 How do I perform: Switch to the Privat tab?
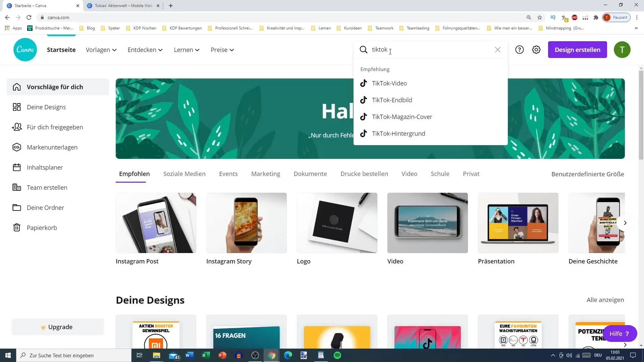click(x=471, y=174)
